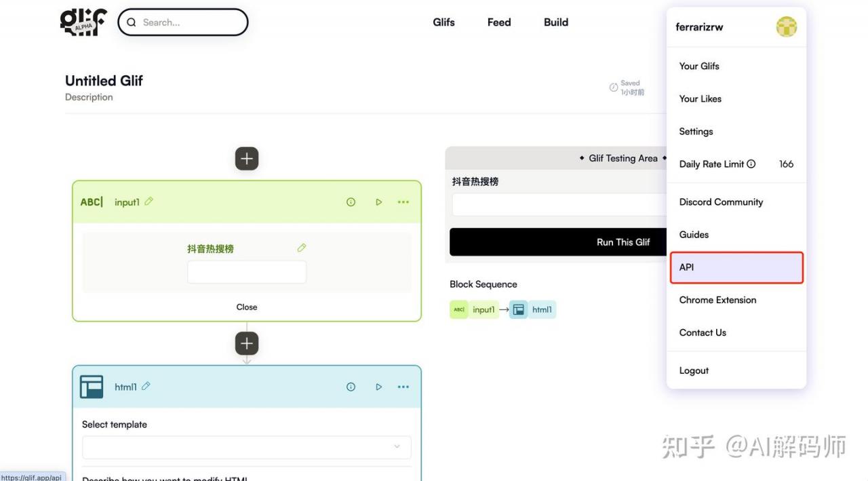The image size is (868, 481).
Task: Select html1 layout chip in Block Sequence
Action: click(532, 310)
